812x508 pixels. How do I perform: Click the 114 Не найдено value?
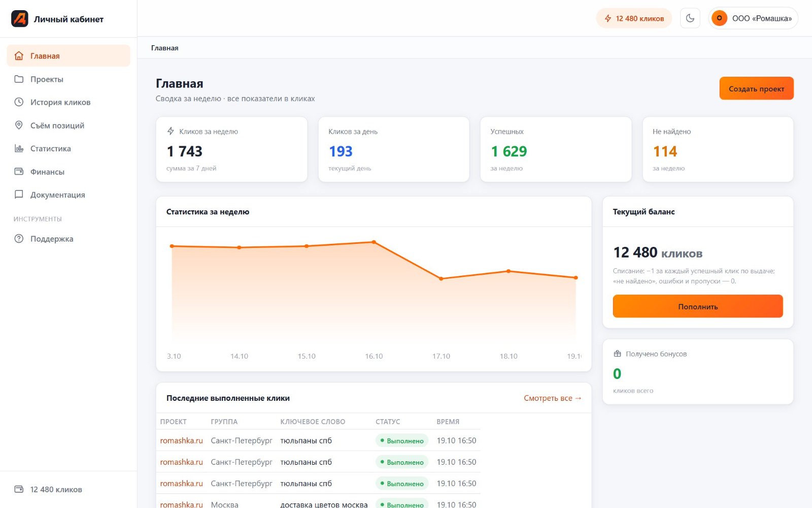(x=665, y=151)
